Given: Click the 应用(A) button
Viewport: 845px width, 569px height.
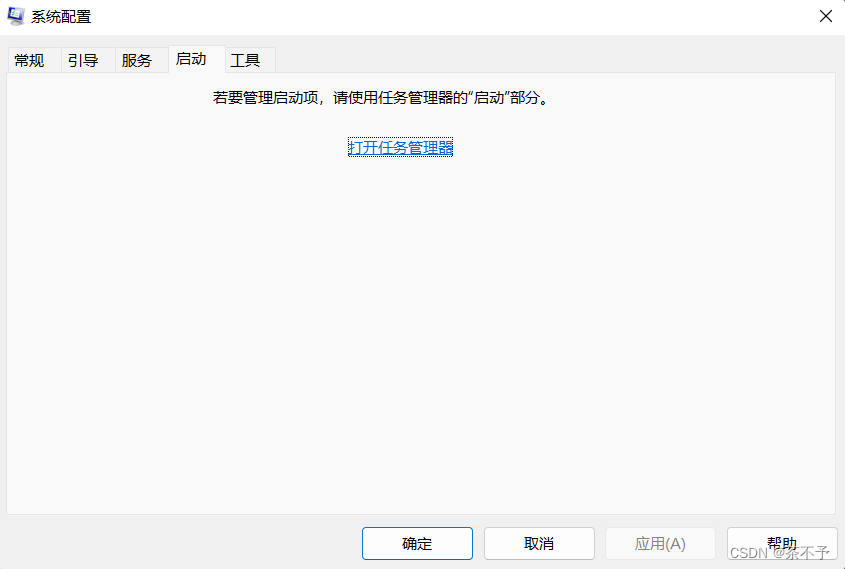Looking at the screenshot, I should click(660, 543).
